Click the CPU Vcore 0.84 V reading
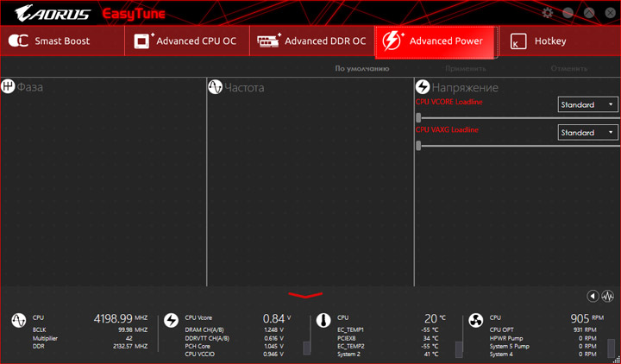 pos(277,318)
